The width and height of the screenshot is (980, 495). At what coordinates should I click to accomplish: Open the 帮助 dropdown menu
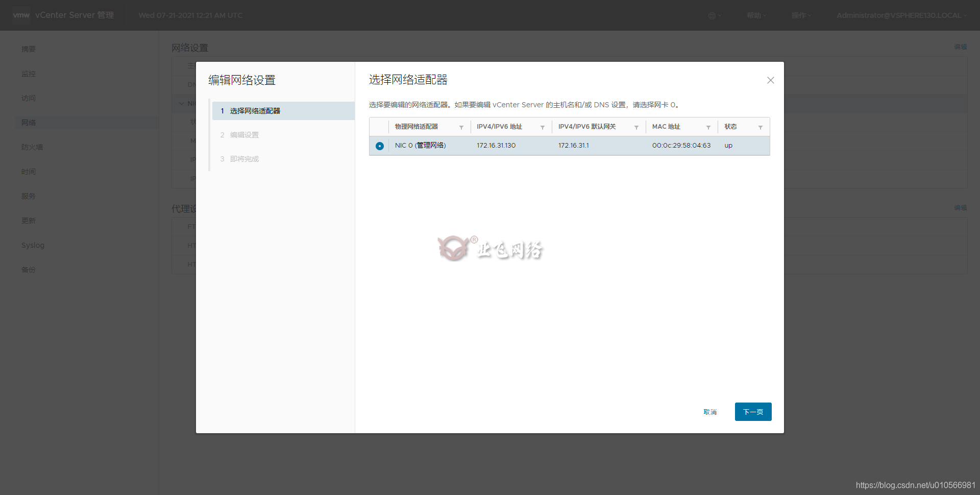[x=756, y=15]
